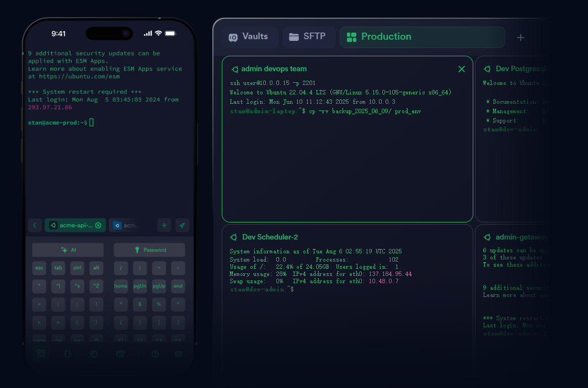Switch to the second acm session tab

click(125, 225)
